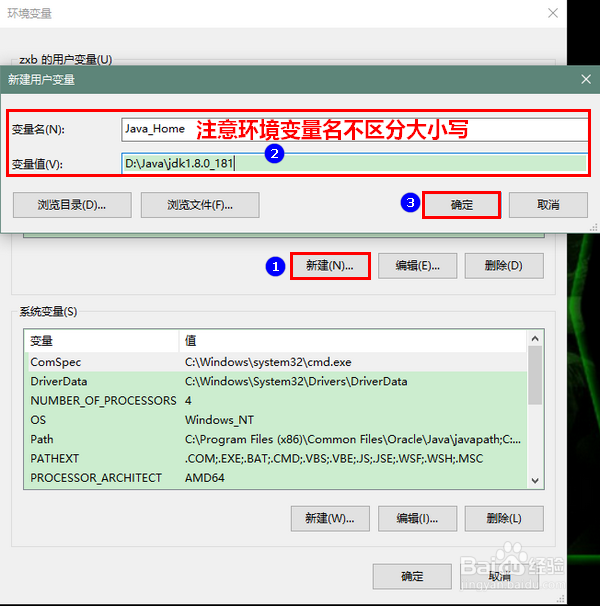
Task: Confirm the new user variable with 确定
Action: (x=462, y=205)
